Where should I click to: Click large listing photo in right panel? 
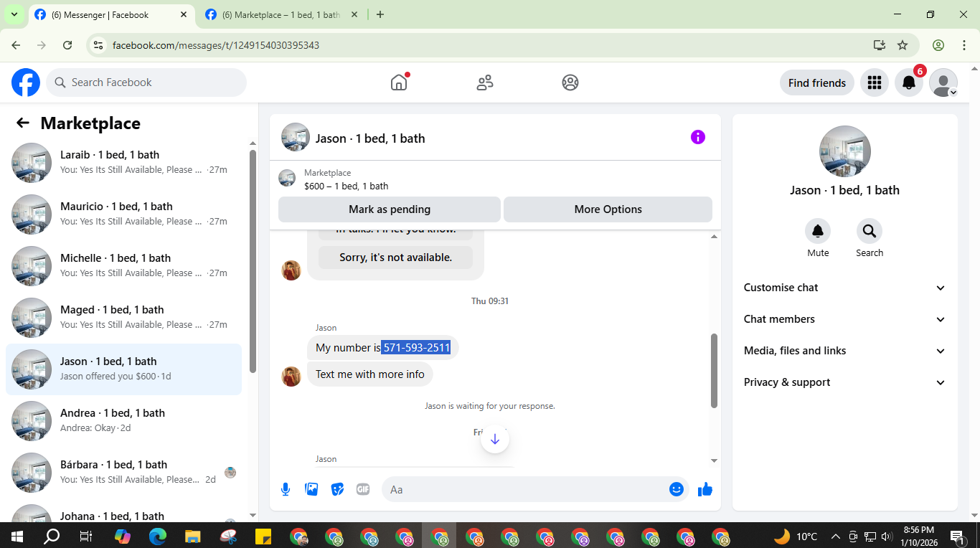tap(845, 151)
